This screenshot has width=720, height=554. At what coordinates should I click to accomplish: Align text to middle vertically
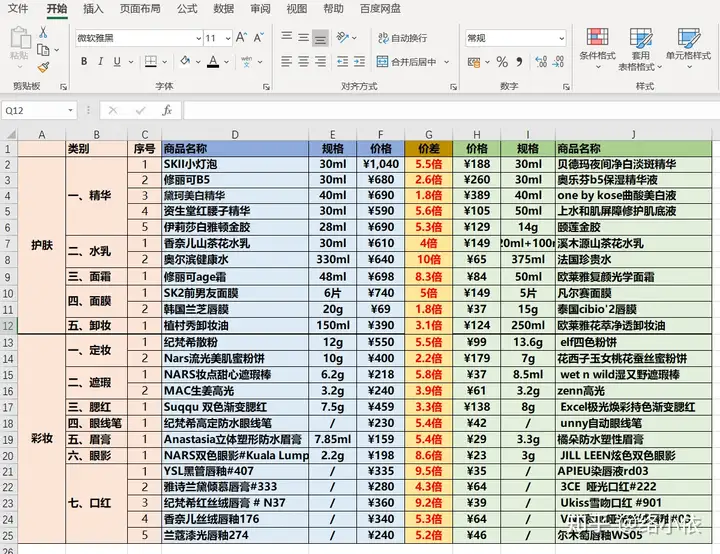pos(304,38)
